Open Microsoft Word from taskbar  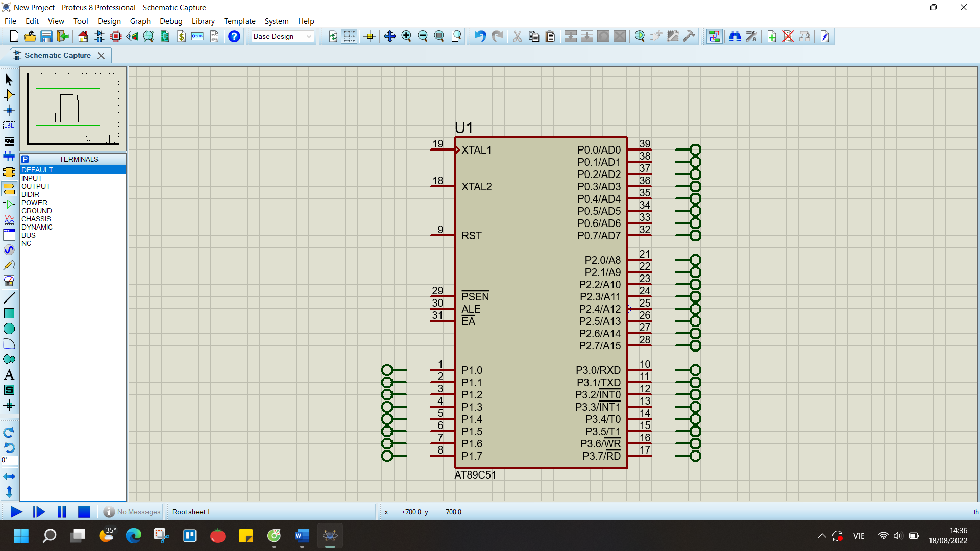302,536
